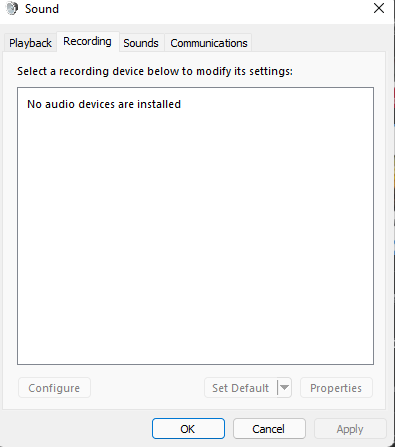
Task: Go to the Communications tab
Action: [x=209, y=43]
